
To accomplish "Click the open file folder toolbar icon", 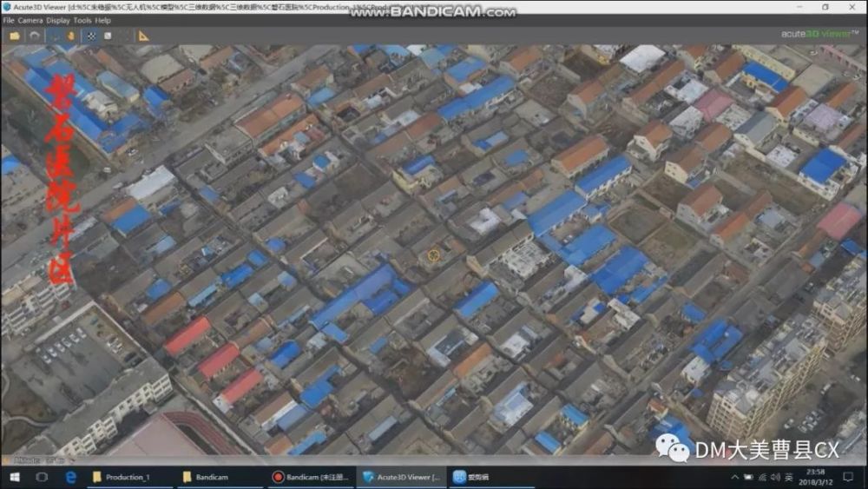I will pos(15,36).
